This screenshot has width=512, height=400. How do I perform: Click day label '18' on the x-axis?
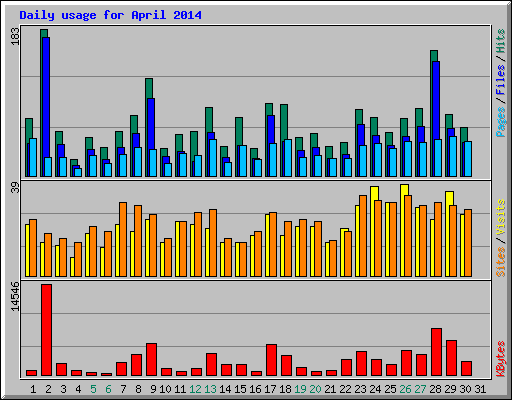pyautogui.click(x=285, y=389)
